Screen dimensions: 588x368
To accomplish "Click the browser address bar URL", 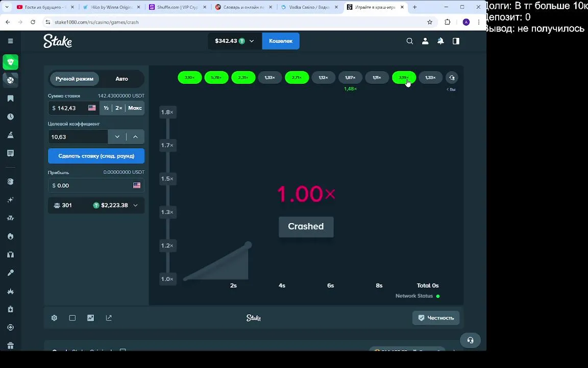I will coord(97,22).
